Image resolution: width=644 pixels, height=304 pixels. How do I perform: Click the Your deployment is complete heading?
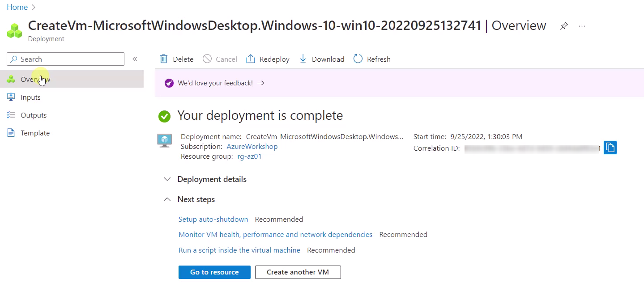coord(260,115)
